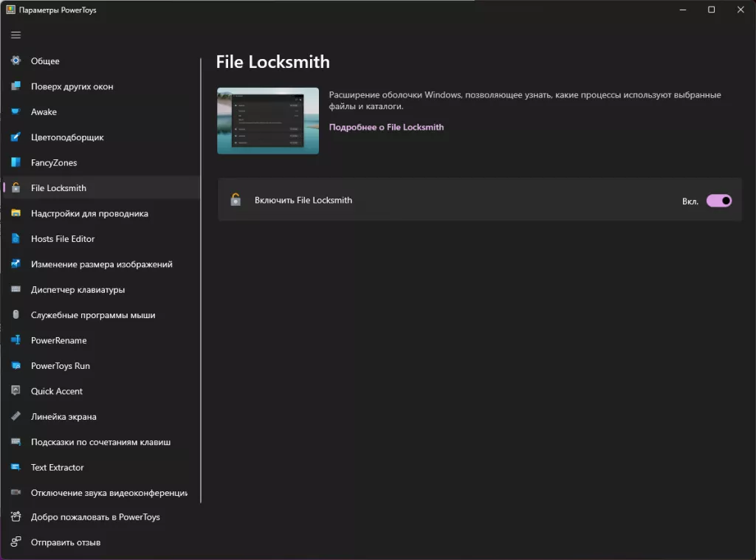Open the Общее general settings page
The height and width of the screenshot is (560, 756).
45,61
